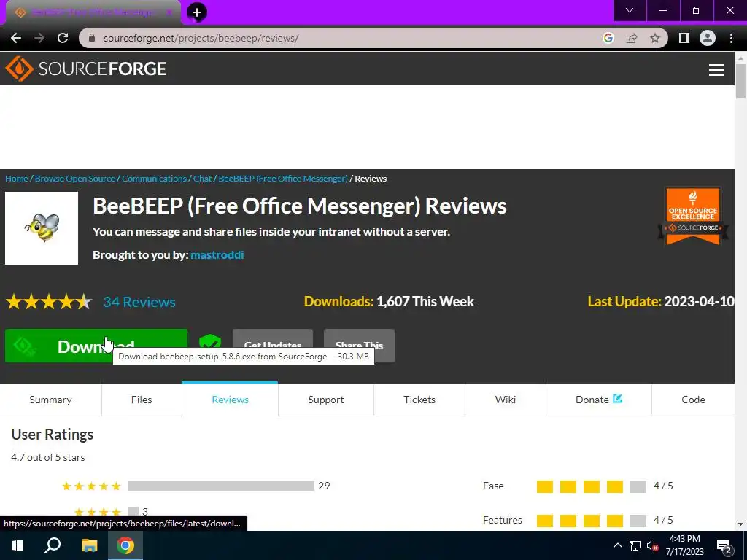Click the muted volume tray icon
Viewport: 747px width, 560px height.
[x=652, y=545]
